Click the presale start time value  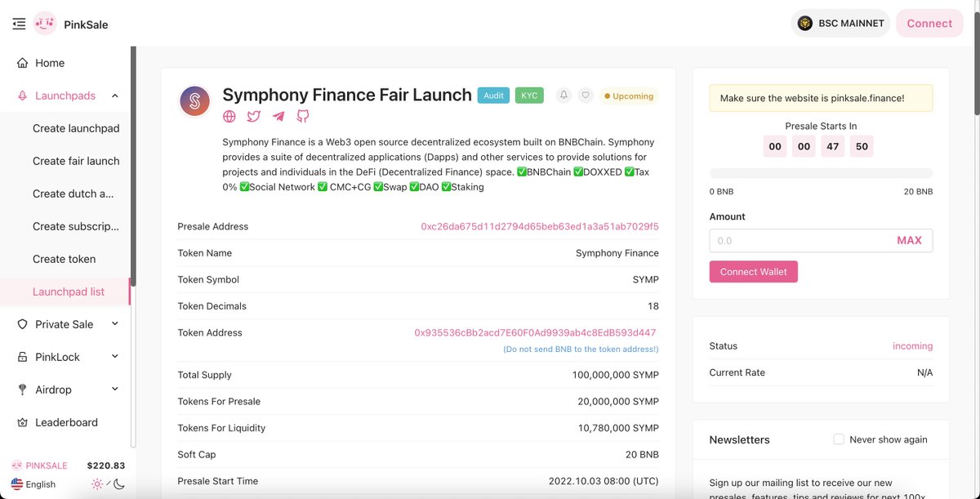tap(604, 481)
